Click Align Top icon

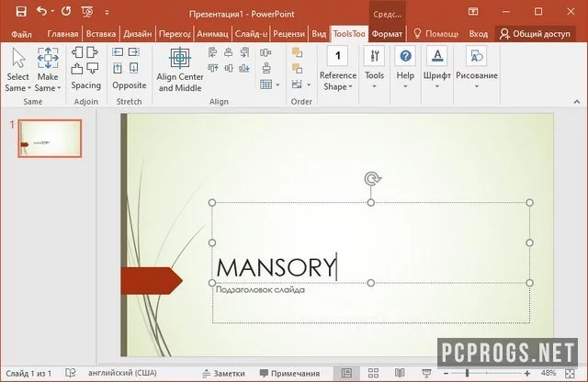[x=212, y=68]
